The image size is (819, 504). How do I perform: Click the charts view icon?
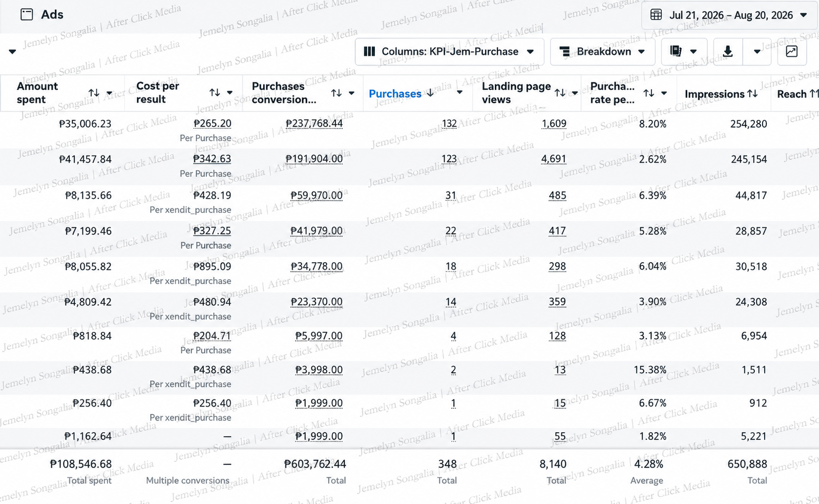792,51
